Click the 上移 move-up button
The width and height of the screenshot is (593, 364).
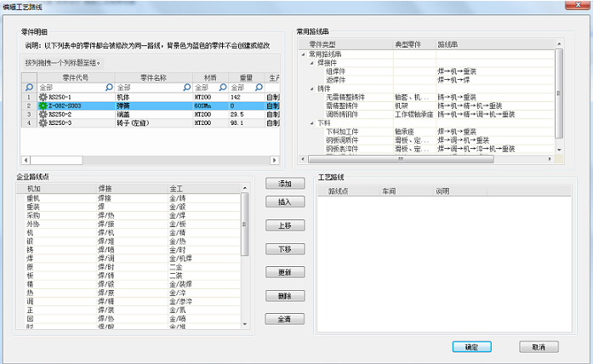(285, 225)
